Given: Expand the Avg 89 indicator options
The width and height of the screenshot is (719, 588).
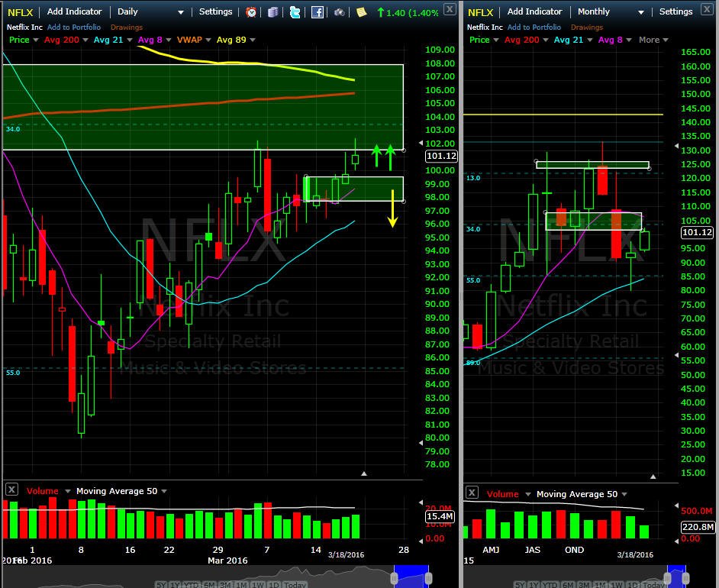Looking at the screenshot, I should [x=253, y=40].
